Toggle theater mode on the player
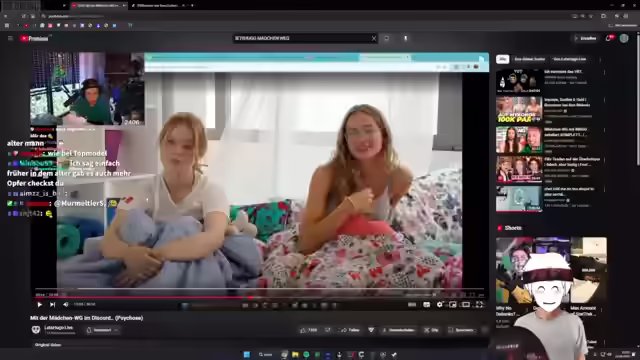The image size is (640, 360). (x=466, y=304)
